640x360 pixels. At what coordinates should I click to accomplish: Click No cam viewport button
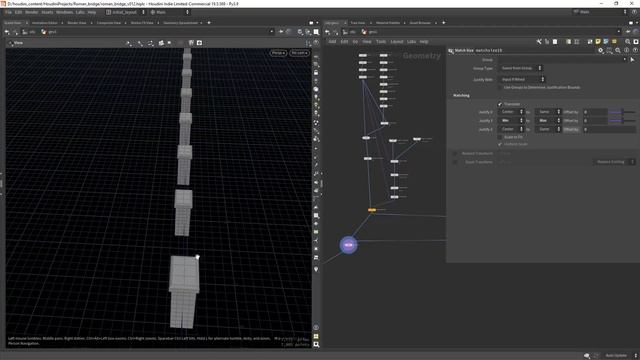[299, 53]
